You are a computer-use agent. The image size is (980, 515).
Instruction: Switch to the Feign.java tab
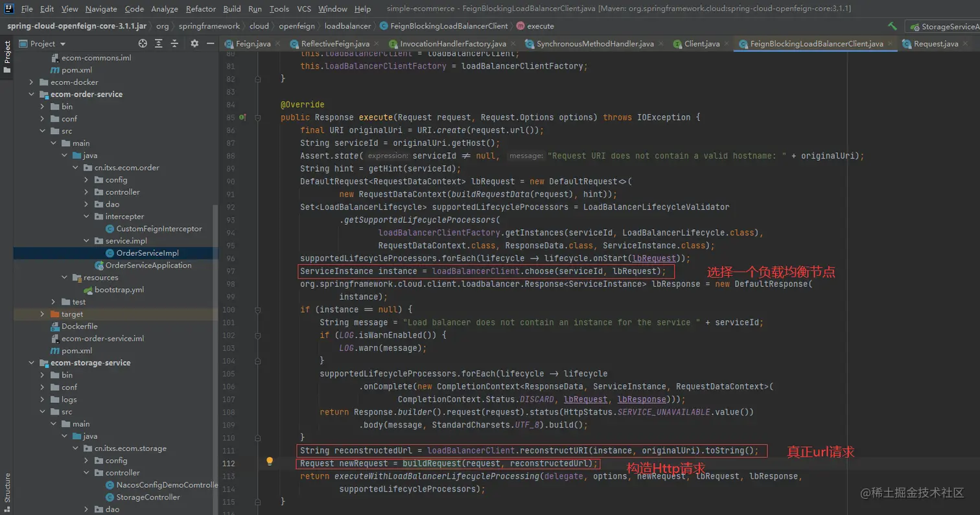point(253,44)
